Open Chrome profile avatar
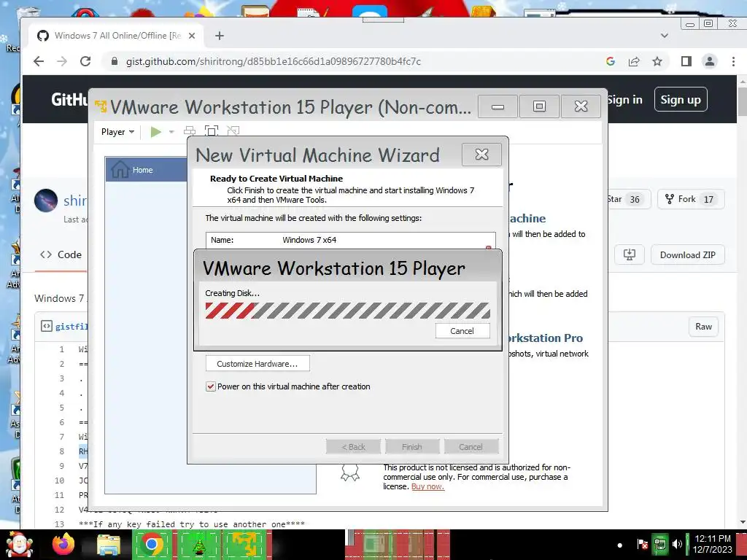The width and height of the screenshot is (747, 560). point(709,61)
